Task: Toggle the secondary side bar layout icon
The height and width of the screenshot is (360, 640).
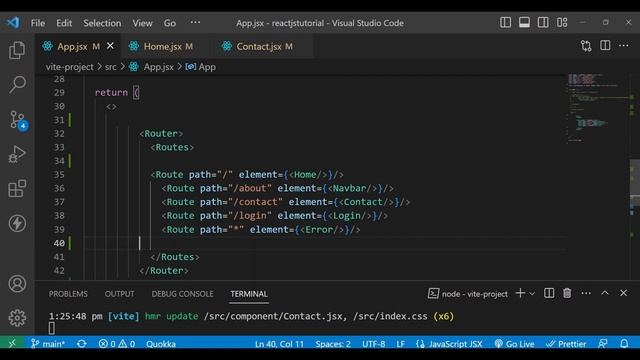Action: click(x=543, y=22)
